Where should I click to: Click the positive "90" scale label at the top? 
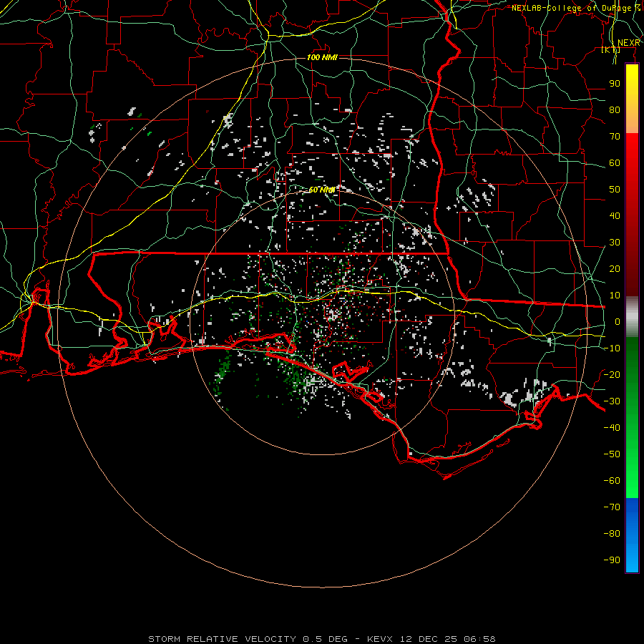click(615, 84)
